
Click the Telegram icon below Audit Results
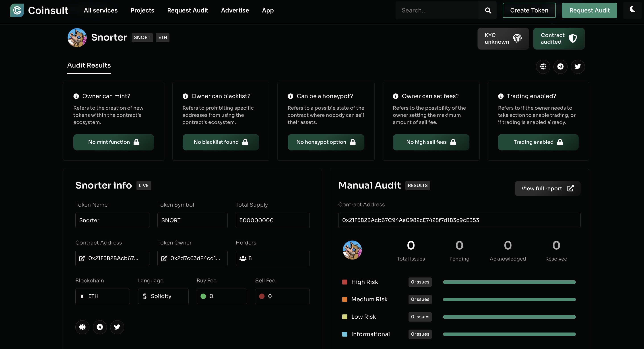pos(561,66)
